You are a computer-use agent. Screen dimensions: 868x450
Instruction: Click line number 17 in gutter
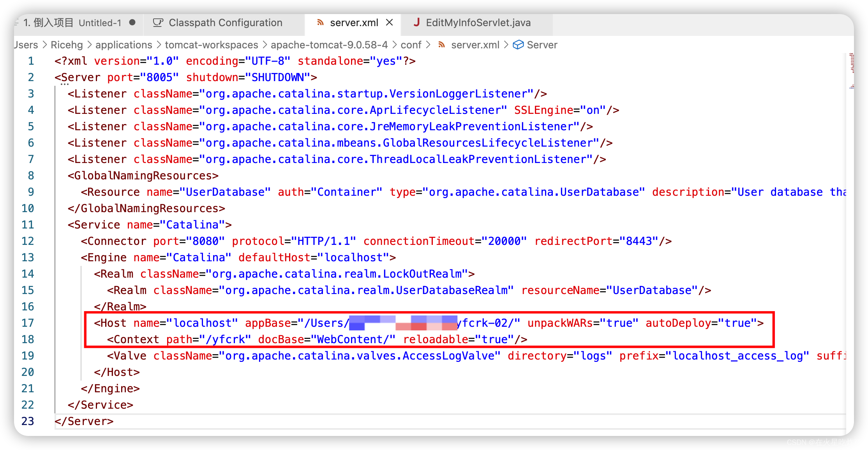[28, 323]
